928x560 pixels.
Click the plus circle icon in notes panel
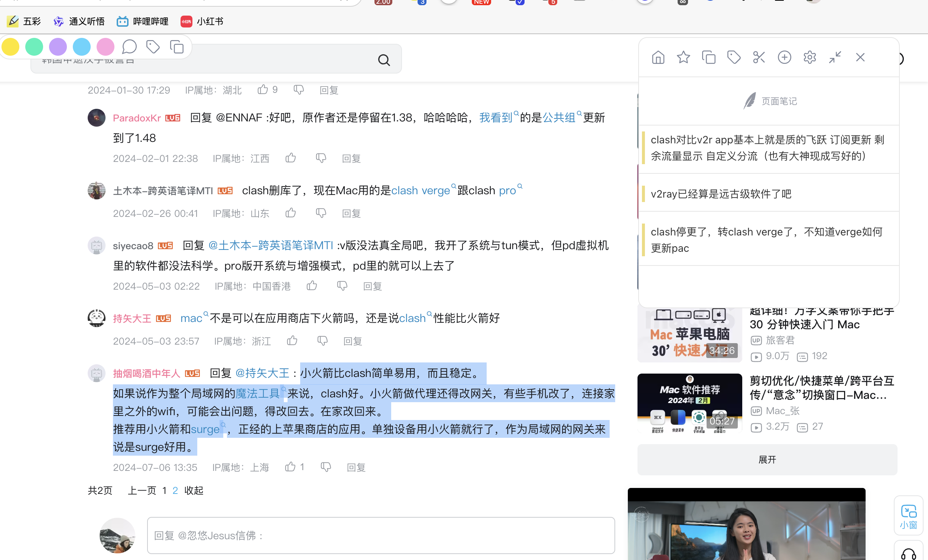click(784, 58)
